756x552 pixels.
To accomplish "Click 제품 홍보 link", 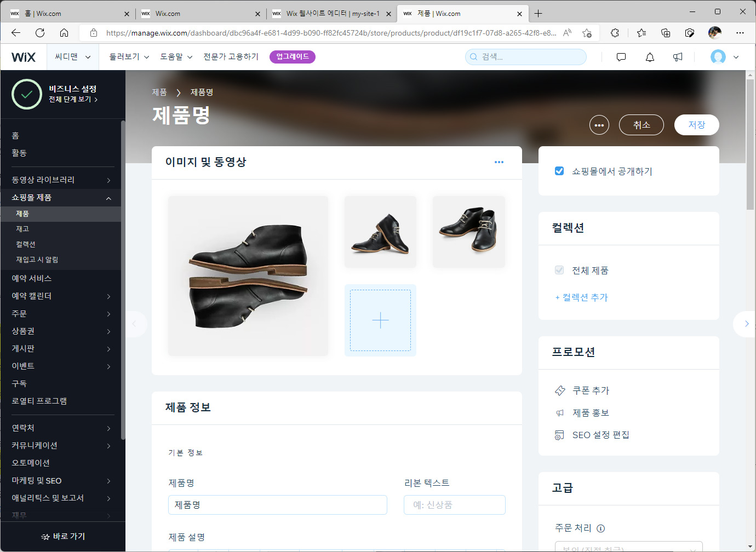I will pyautogui.click(x=591, y=413).
